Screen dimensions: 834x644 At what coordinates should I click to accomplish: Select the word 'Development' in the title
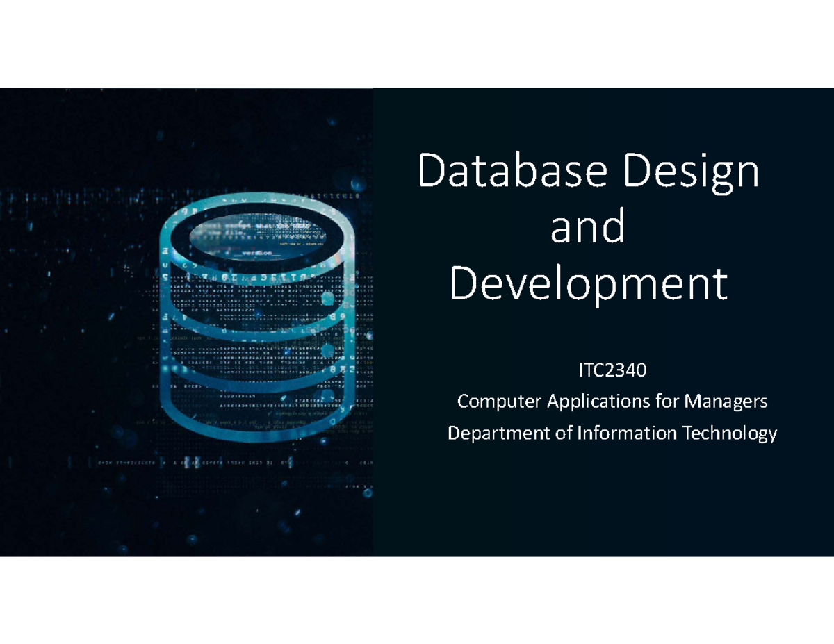[589, 283]
